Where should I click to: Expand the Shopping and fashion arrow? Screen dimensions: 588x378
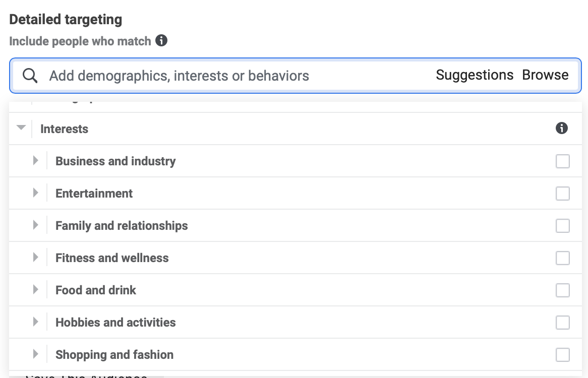[x=35, y=354]
